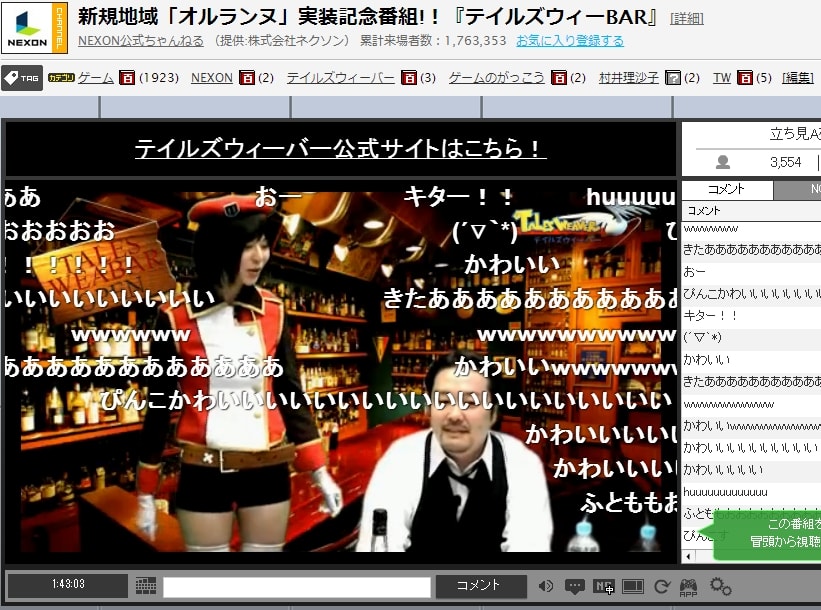Screen dimensions: 821x610
Task: Open the gamepad APP icon
Action: click(x=688, y=587)
